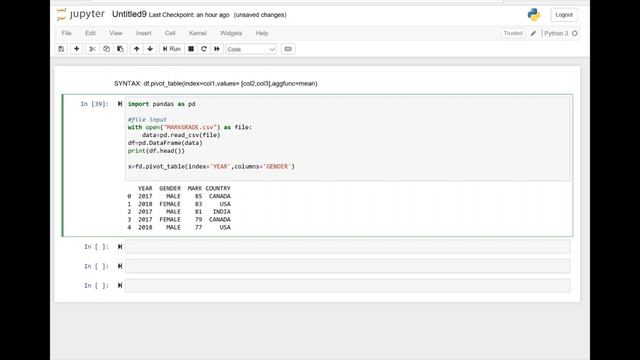Viewport: 640px width, 360px height.
Task: Open the File menu
Action: click(x=67, y=33)
